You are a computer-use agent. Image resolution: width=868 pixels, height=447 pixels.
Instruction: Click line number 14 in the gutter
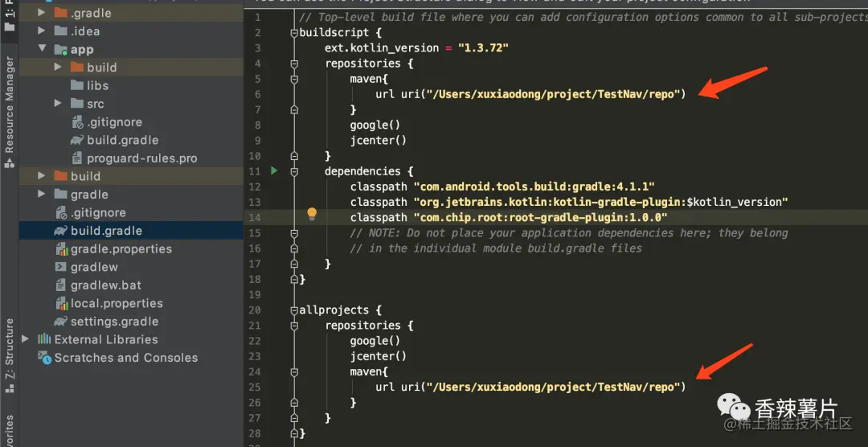pyautogui.click(x=254, y=217)
